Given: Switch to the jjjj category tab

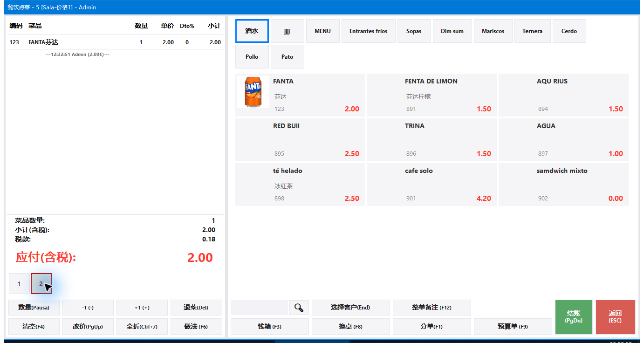Looking at the screenshot, I should point(288,31).
